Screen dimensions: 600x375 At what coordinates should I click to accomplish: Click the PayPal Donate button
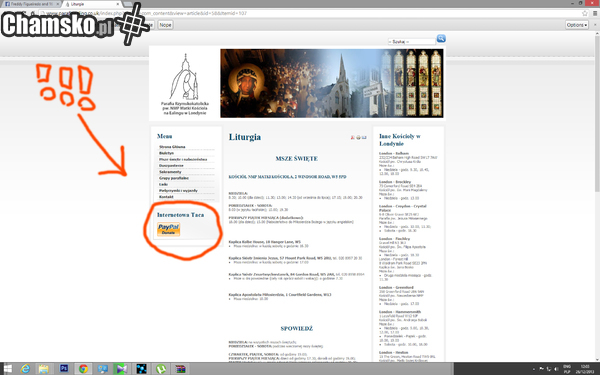[168, 229]
